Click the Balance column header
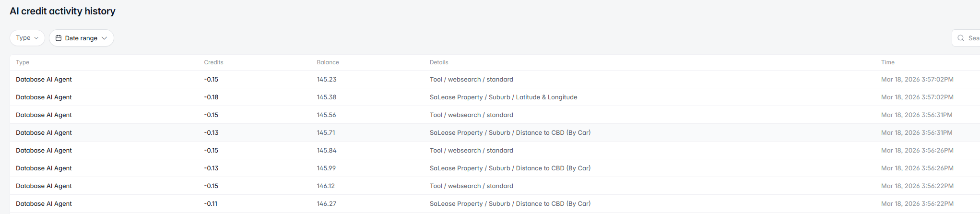 coord(328,62)
